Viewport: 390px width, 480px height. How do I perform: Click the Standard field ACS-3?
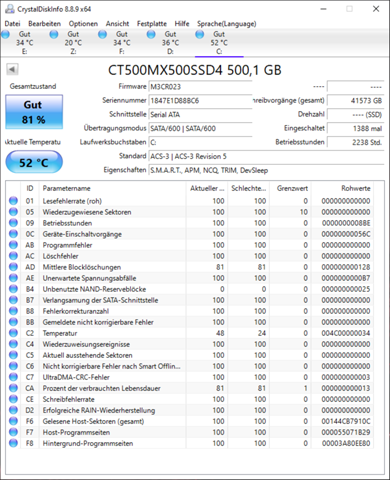[266, 156]
